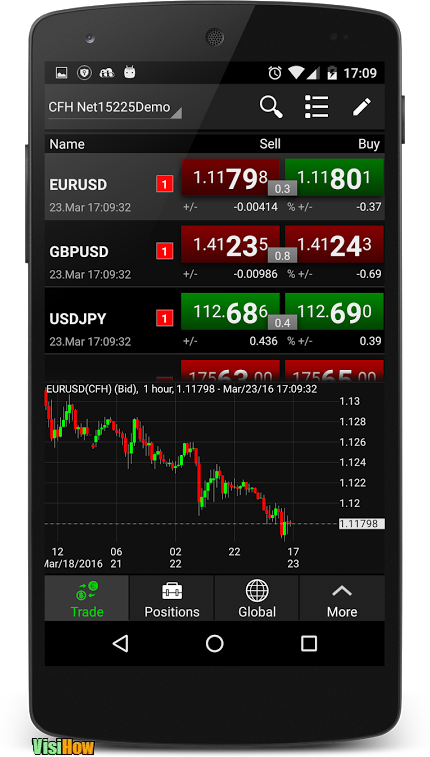Image resolution: width=430 pixels, height=757 pixels.
Task: Tap the Android recent apps button
Action: (x=309, y=644)
